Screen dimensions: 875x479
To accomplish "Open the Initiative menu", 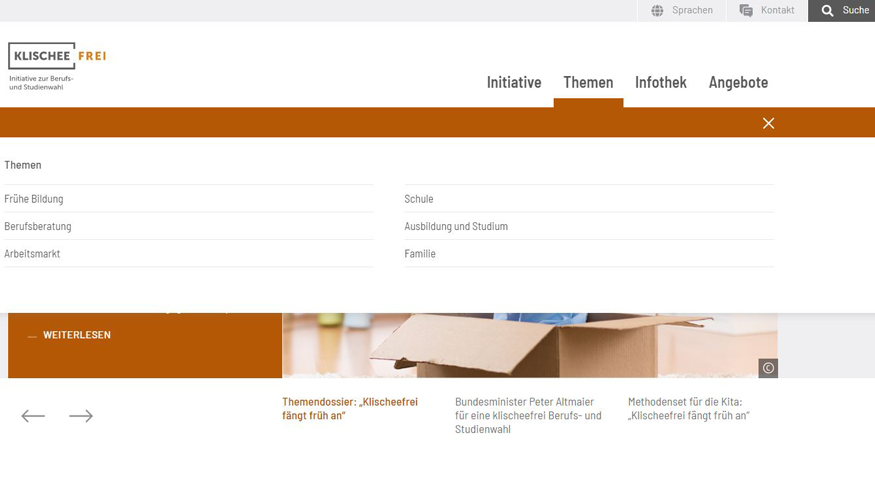I will [514, 82].
